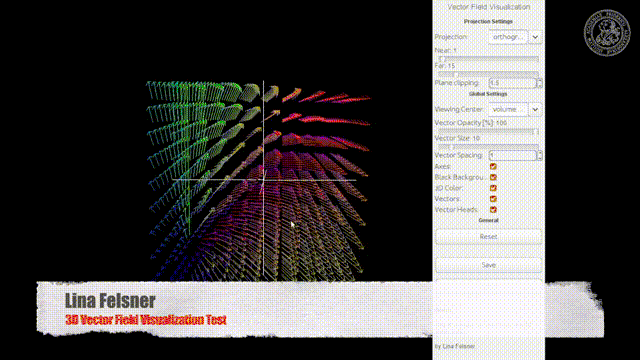The height and width of the screenshot is (360, 640).
Task: Select the Projection combo box showing orthographic
Action: tap(508, 37)
